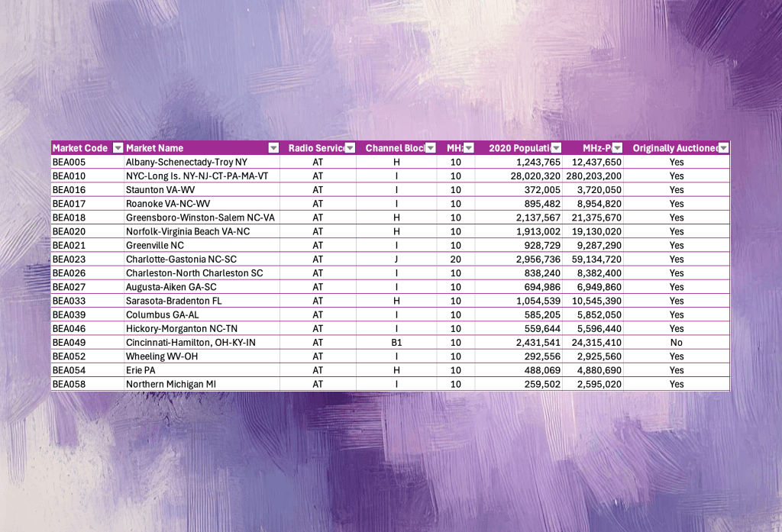Open the Radio Service filter icon

click(350, 147)
